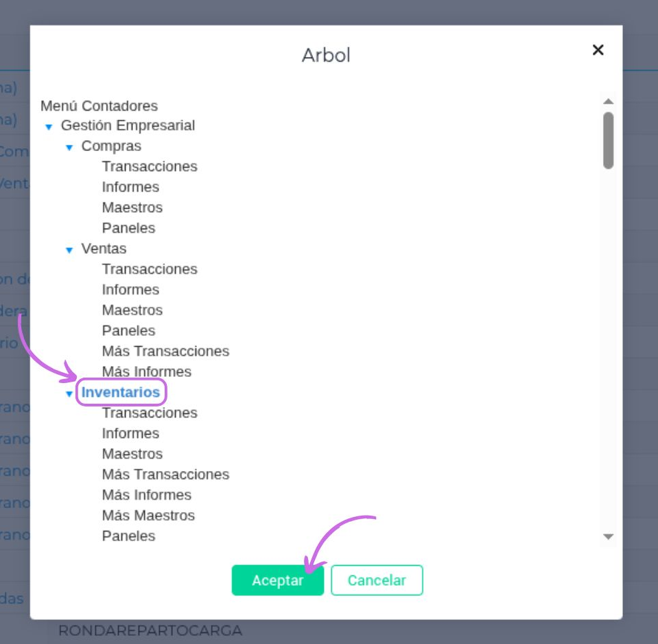Viewport: 658px width, 644px height.
Task: Select the Menú Contadores root item
Action: coord(99,106)
